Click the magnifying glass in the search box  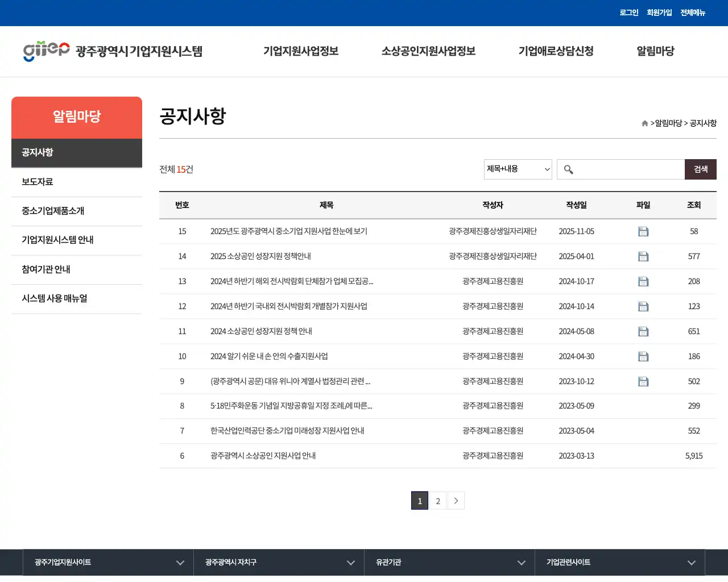569,169
